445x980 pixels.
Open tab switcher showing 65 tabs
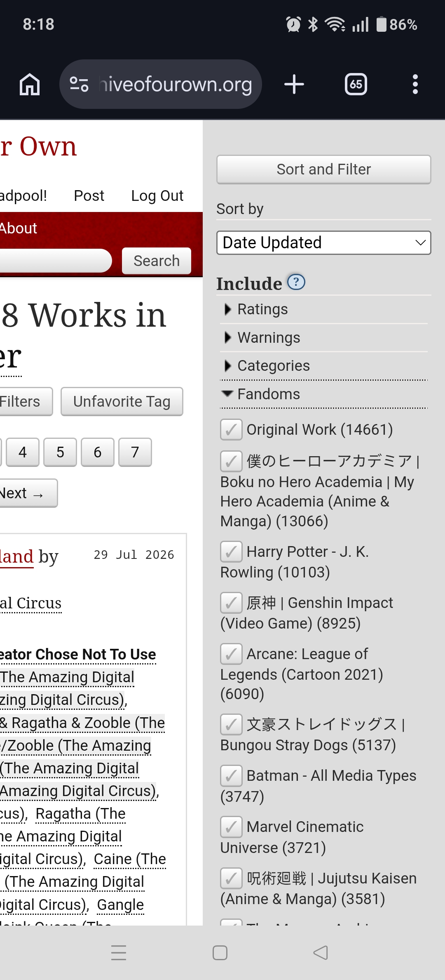pyautogui.click(x=356, y=84)
